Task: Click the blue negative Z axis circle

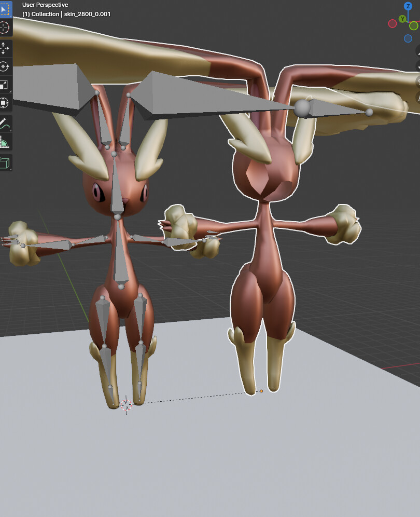Action: pos(408,38)
